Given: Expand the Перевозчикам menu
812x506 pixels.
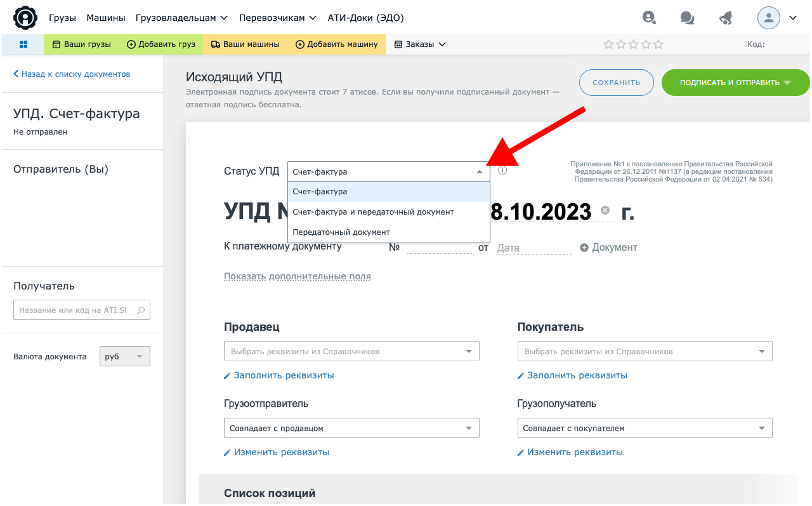Looking at the screenshot, I should click(x=278, y=18).
